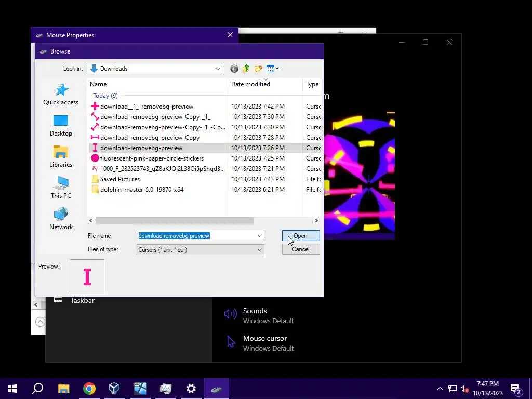532x399 pixels.
Task: Open taskbar Search
Action: pyautogui.click(x=37, y=389)
